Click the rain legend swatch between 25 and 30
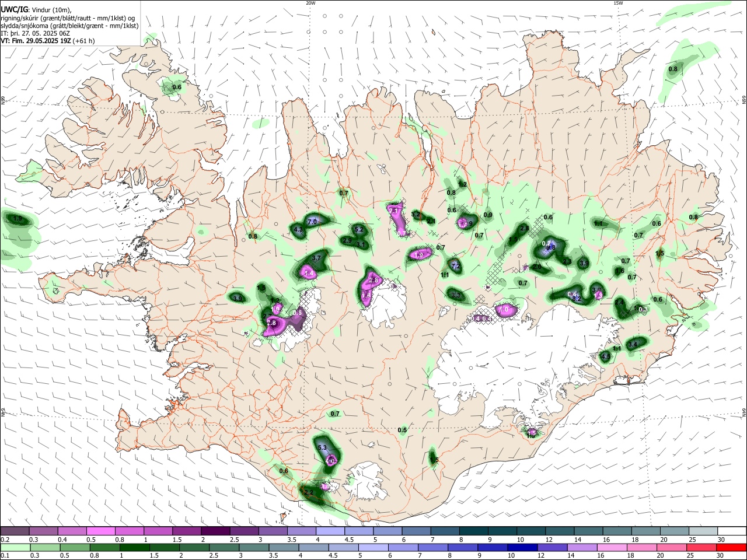 point(703,547)
